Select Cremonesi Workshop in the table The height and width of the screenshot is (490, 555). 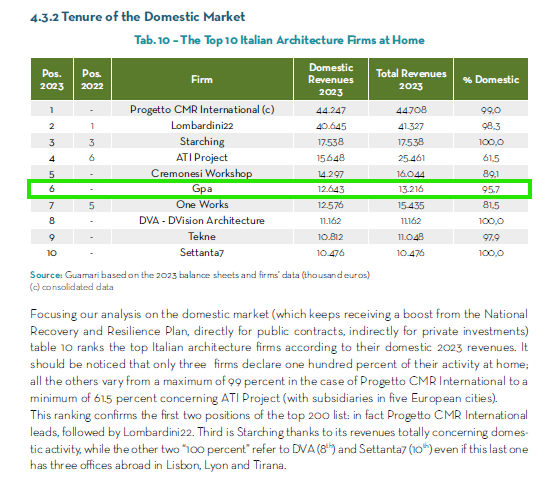[202, 173]
